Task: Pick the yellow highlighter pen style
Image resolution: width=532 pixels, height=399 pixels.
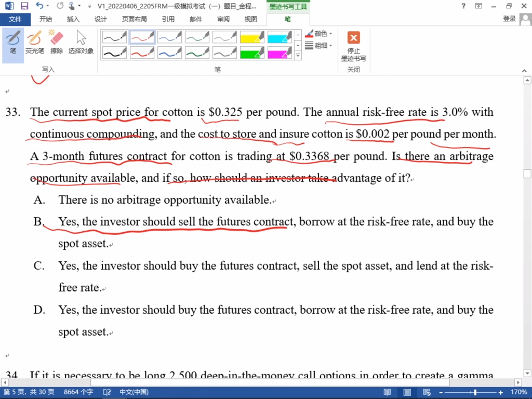Action: click(x=252, y=37)
